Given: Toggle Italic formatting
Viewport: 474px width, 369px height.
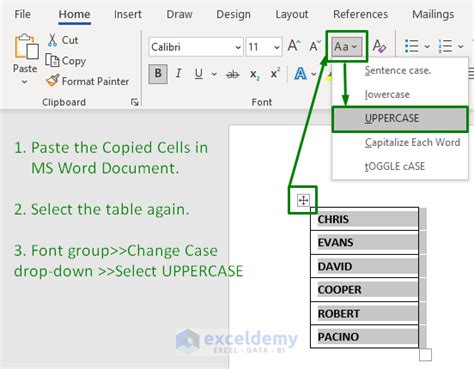Looking at the screenshot, I should coord(179,73).
